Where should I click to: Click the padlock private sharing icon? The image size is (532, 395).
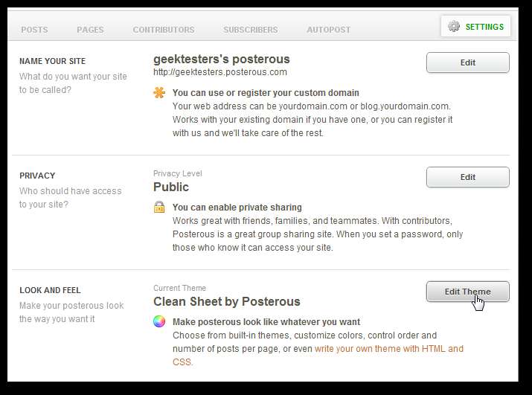coord(158,207)
